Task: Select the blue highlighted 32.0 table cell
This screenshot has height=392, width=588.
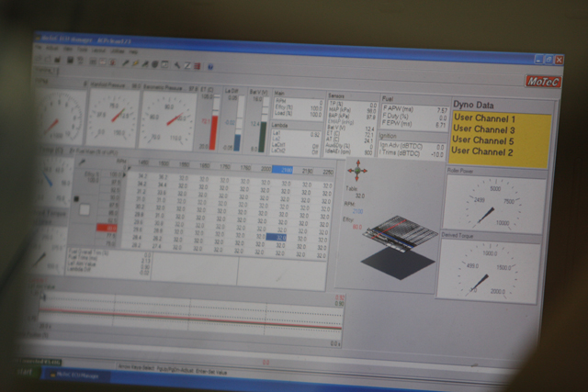Action: 277,237
